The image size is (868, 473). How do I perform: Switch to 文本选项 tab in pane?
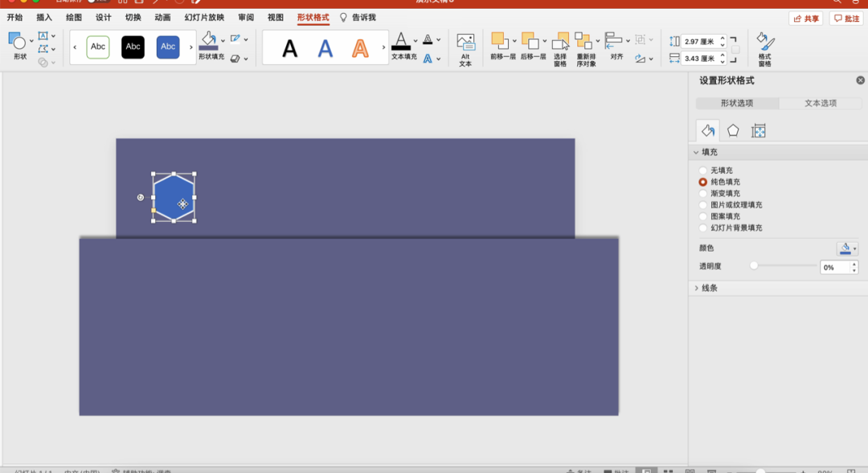tap(821, 103)
